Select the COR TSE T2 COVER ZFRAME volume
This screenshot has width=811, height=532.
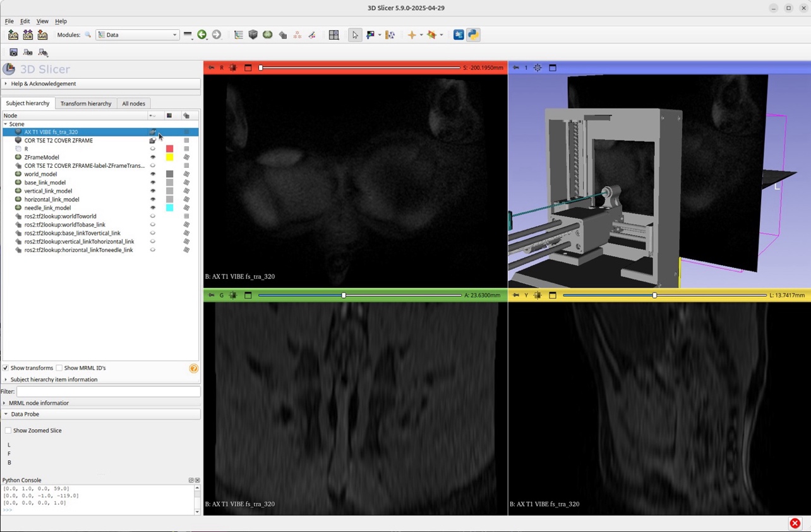[59, 141]
